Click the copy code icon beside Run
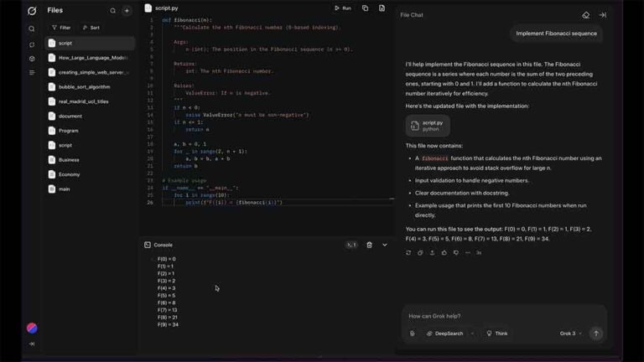 (x=365, y=8)
